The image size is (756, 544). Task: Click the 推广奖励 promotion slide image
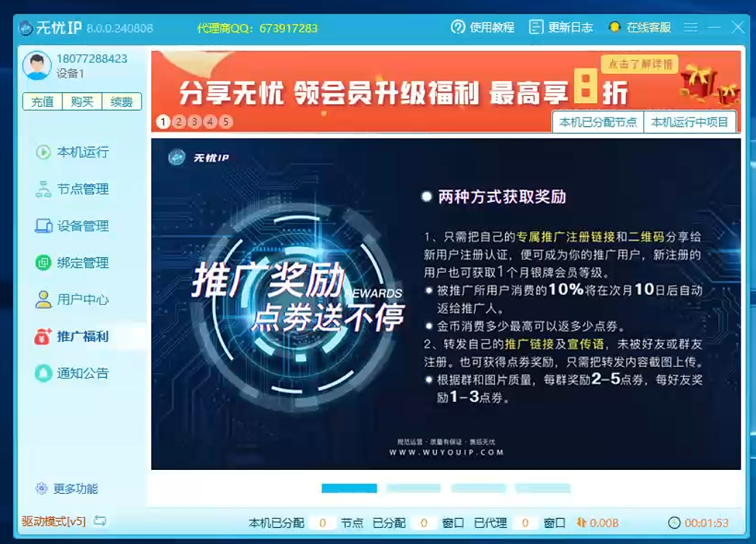tap(446, 304)
